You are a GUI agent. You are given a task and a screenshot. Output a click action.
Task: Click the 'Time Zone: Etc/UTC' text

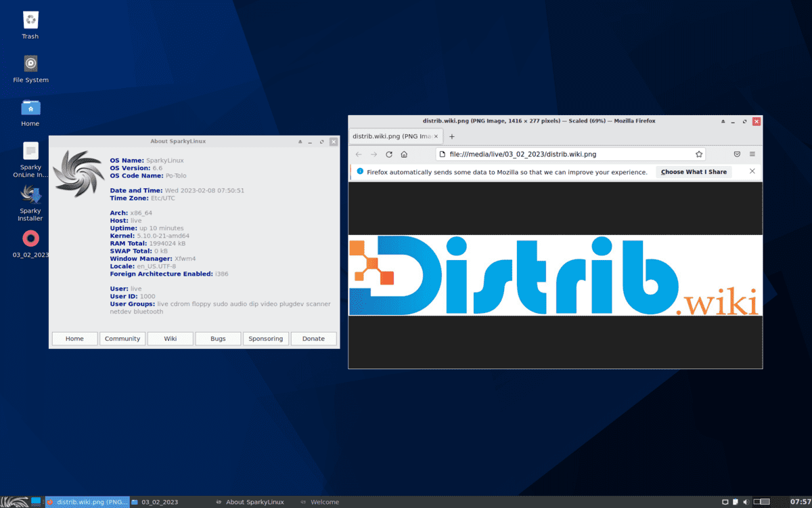pyautogui.click(x=143, y=198)
